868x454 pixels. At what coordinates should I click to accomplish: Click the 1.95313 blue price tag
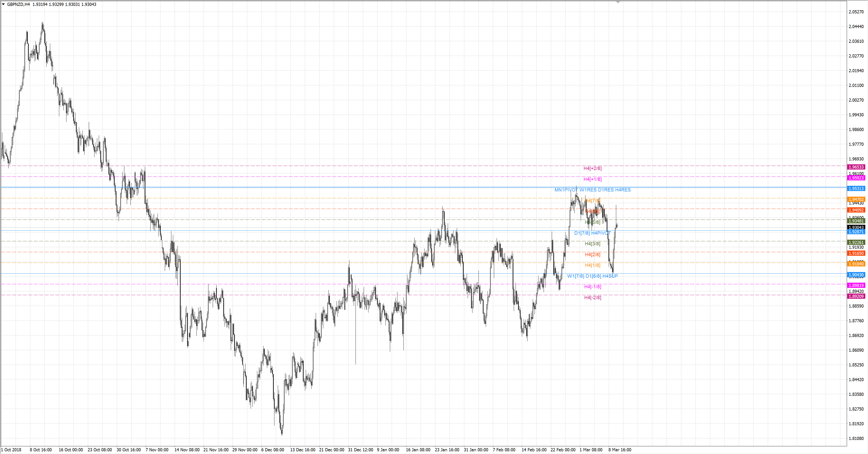(856, 189)
